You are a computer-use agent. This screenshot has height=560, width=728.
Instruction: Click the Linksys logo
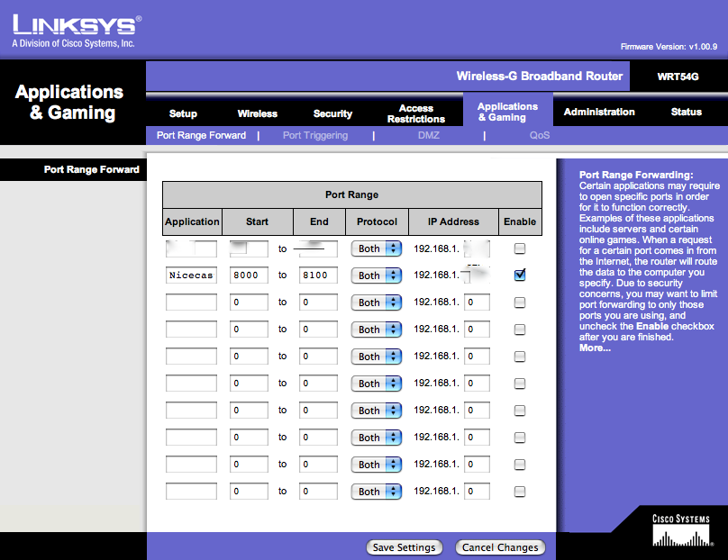tap(77, 31)
